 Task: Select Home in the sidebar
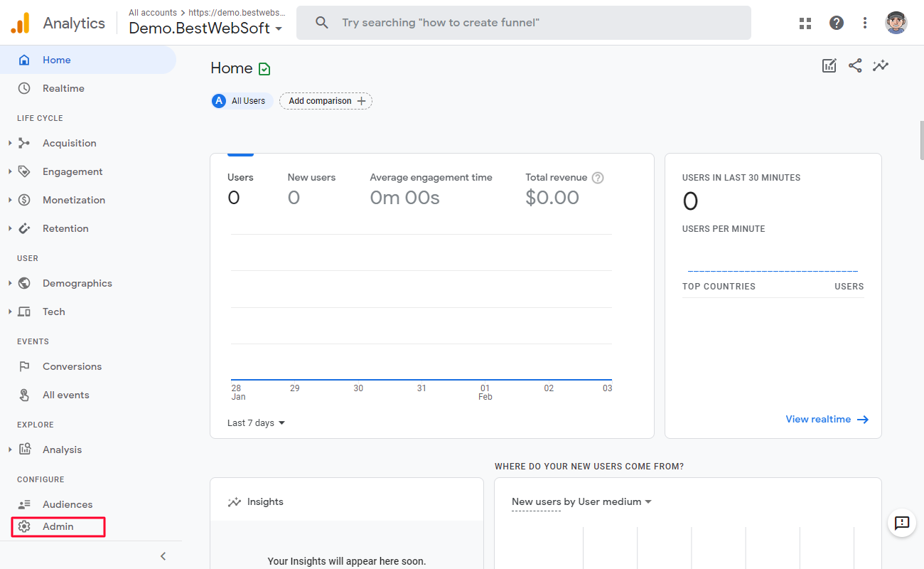coord(88,60)
